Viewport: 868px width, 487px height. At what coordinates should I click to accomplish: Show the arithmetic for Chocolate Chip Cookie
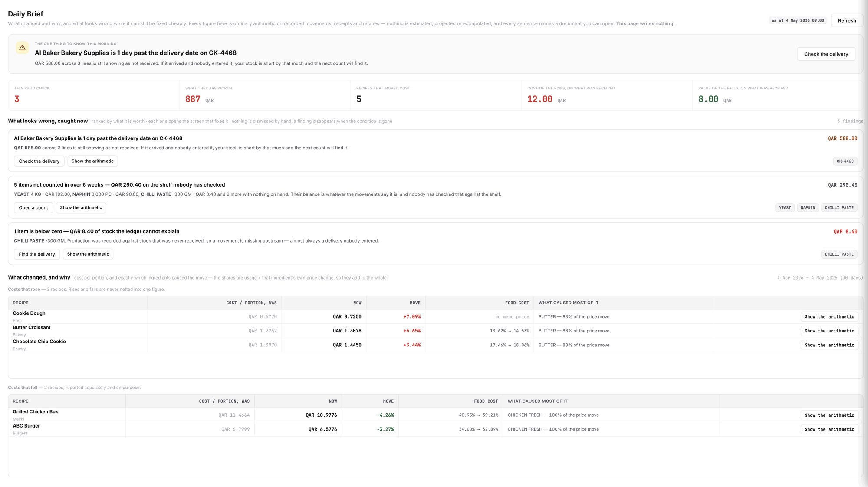coord(829,345)
